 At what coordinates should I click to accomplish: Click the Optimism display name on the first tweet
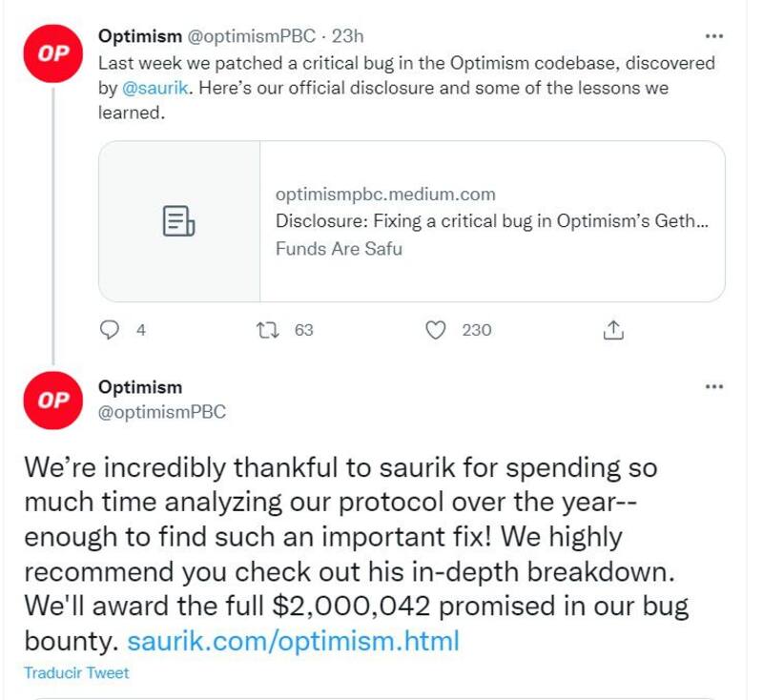139,36
